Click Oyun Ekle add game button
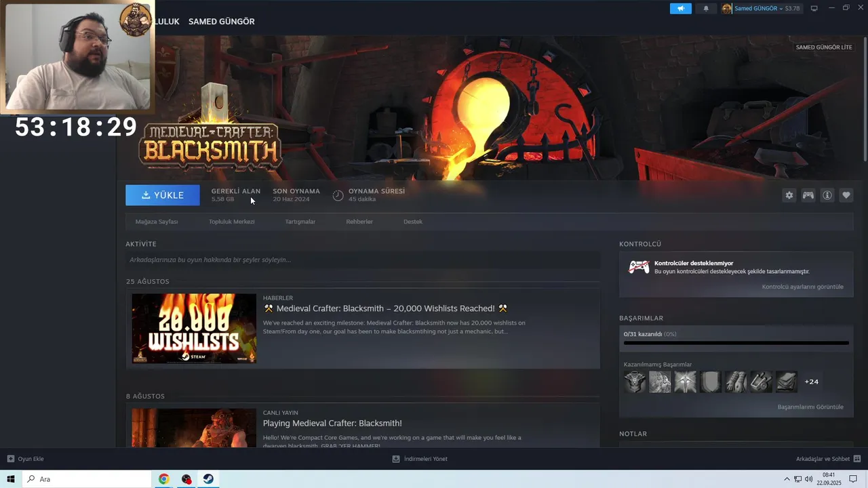This screenshot has height=488, width=868. (26, 459)
